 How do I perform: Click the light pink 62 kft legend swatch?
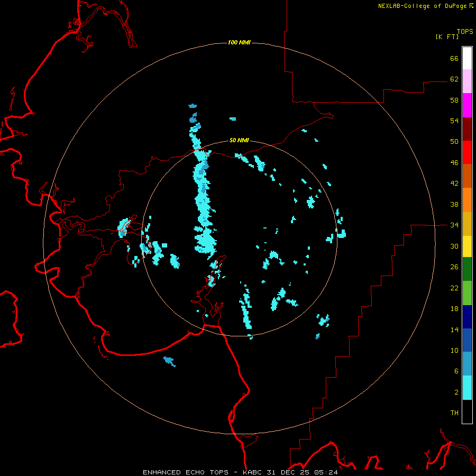pos(467,81)
